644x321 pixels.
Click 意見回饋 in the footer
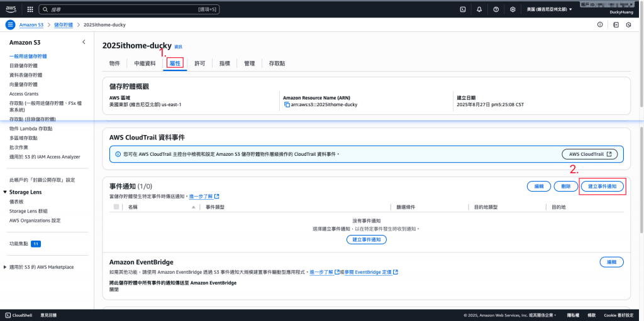[48, 315]
